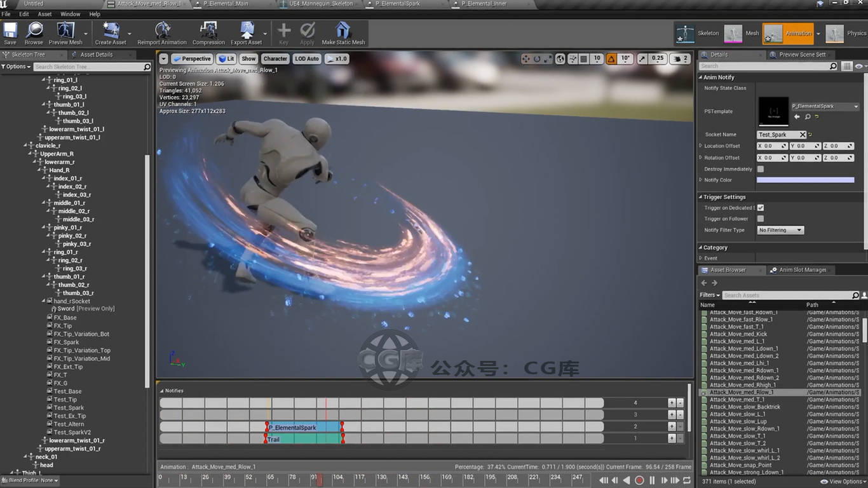This screenshot has width=868, height=488.
Task: Click the Reimport Animation icon
Action: pyautogui.click(x=162, y=31)
